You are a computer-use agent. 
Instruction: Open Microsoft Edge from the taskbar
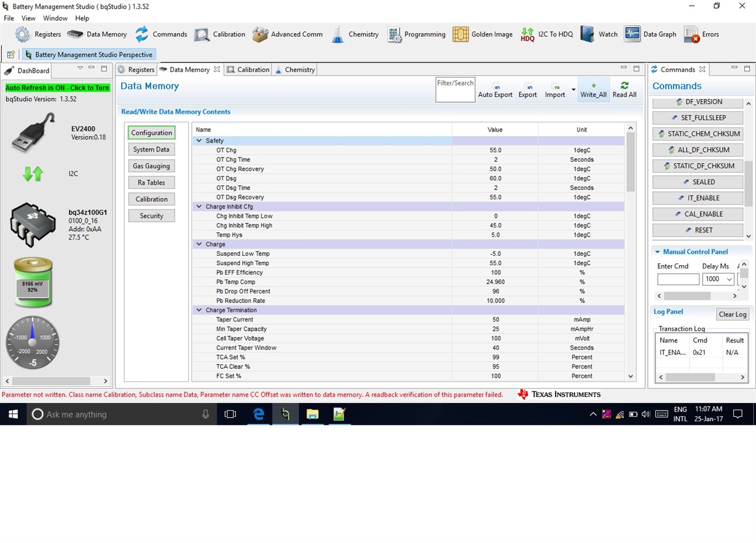[258, 414]
